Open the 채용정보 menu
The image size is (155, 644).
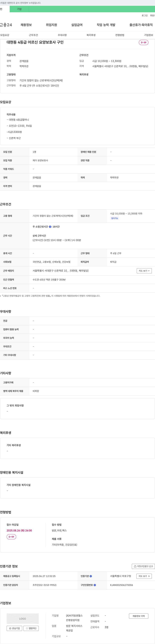[26, 25]
